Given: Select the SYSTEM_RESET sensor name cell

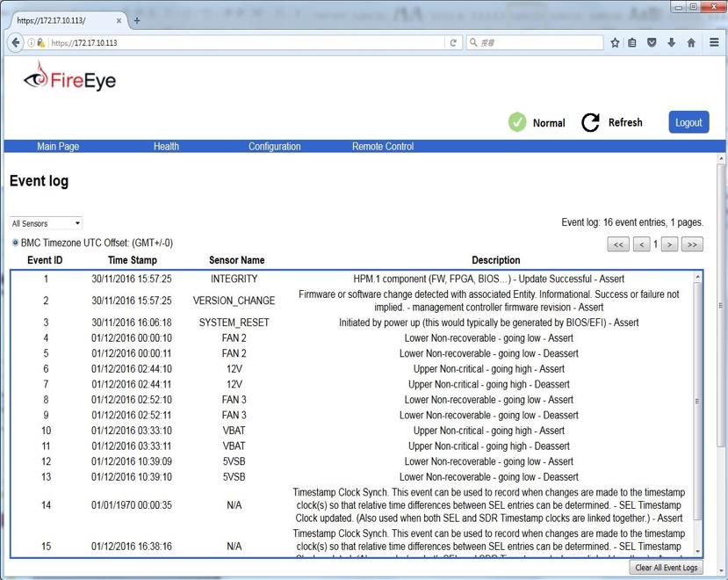Looking at the screenshot, I should tap(234, 323).
